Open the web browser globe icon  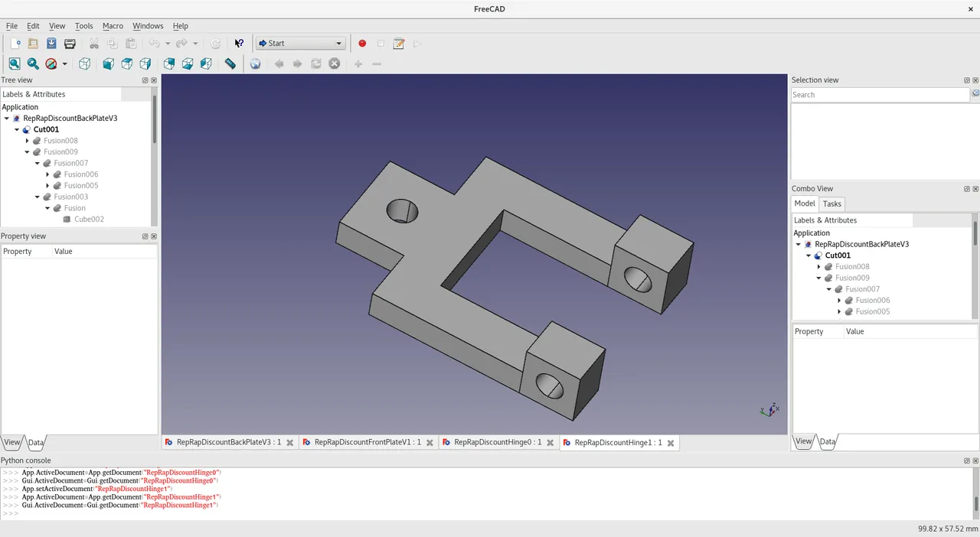pos(255,64)
